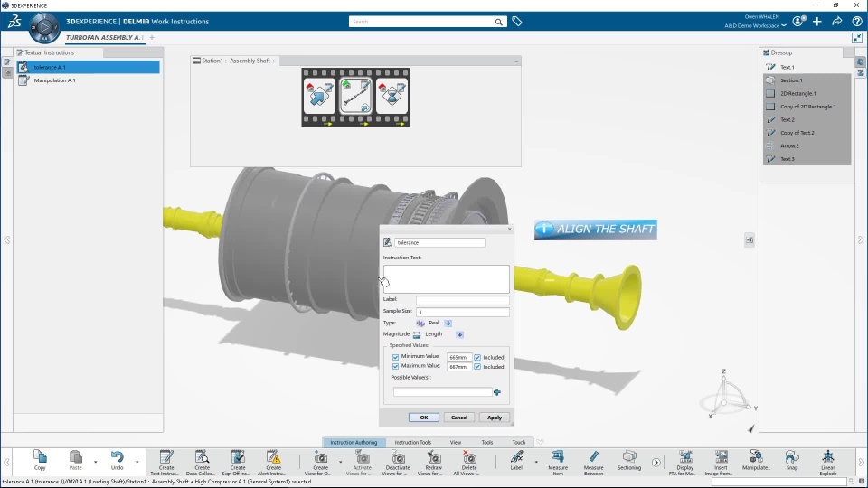
Task: Open the share arrow icon in header
Action: 837,21
